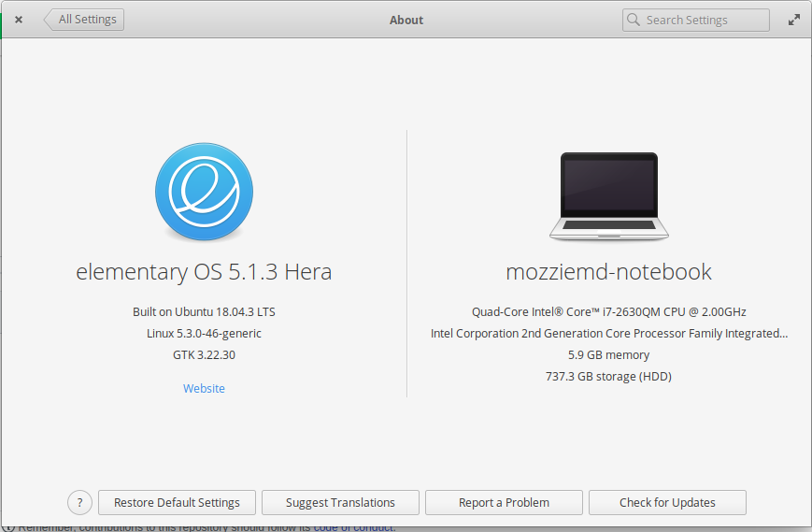The height and width of the screenshot is (532, 812).
Task: Select the 'mozziemd-notebook' hostname
Action: click(x=609, y=272)
